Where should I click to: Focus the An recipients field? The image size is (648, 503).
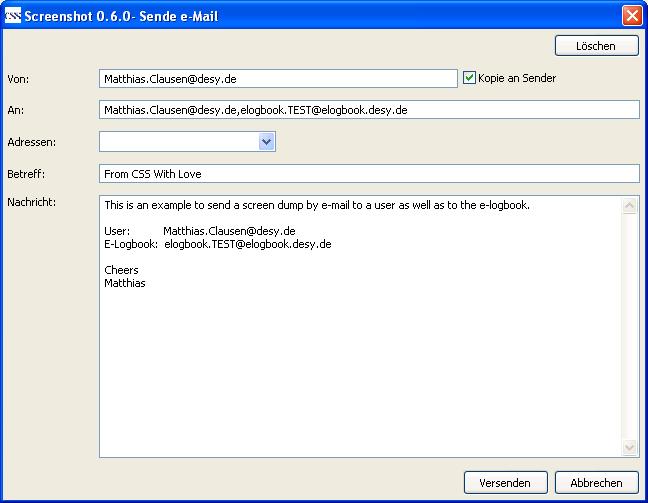368,110
